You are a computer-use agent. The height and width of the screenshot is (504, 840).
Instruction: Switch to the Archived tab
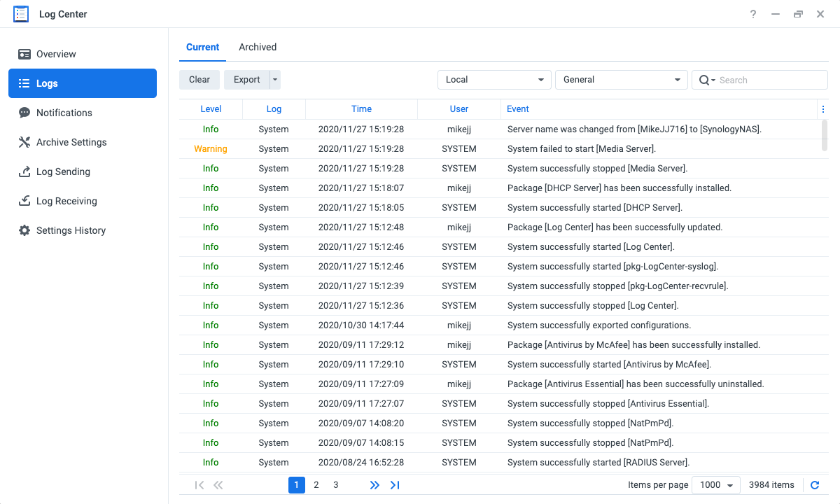point(258,47)
